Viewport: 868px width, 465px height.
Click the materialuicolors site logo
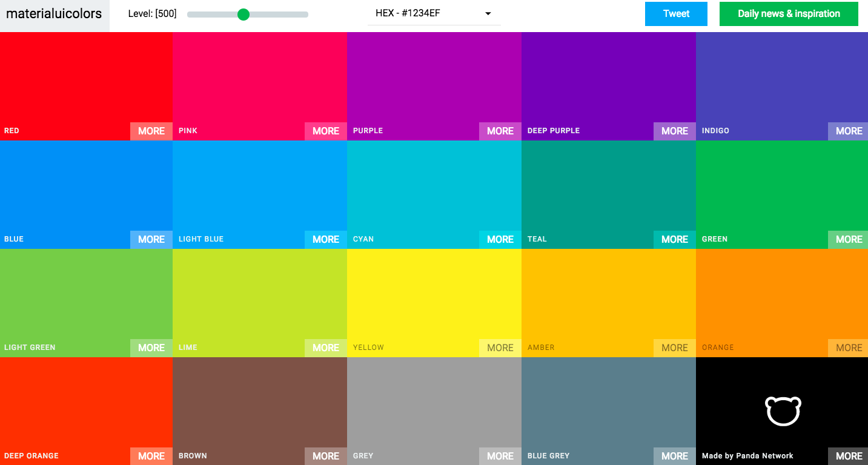[x=54, y=14]
